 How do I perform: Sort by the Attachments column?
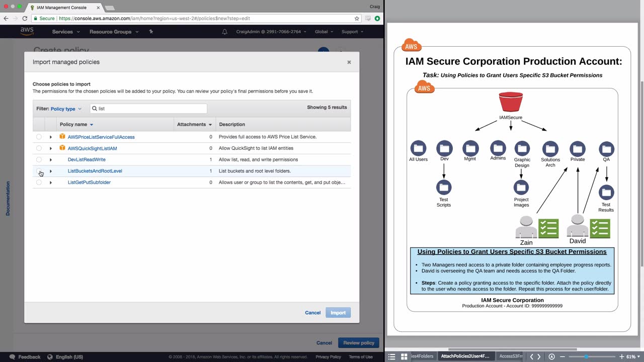pos(194,124)
